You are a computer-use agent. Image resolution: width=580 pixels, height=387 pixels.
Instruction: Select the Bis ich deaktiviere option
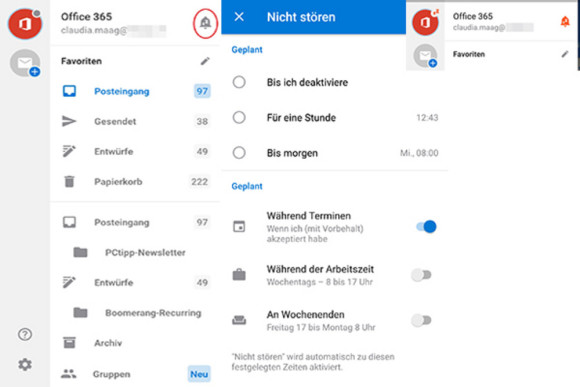coord(334,82)
